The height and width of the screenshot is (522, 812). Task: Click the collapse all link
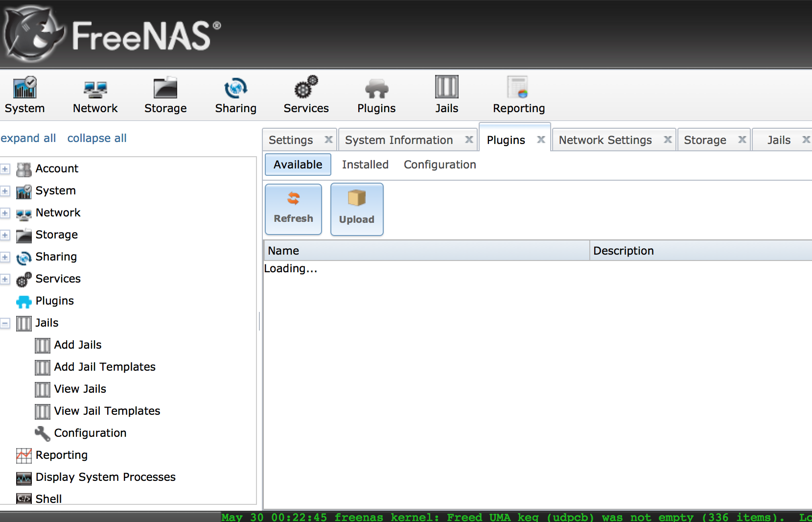(x=97, y=138)
